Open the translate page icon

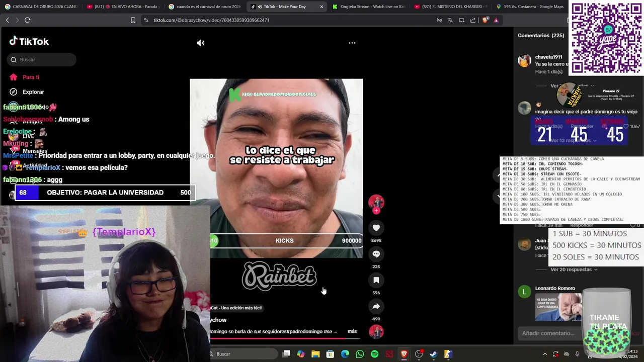450,20
